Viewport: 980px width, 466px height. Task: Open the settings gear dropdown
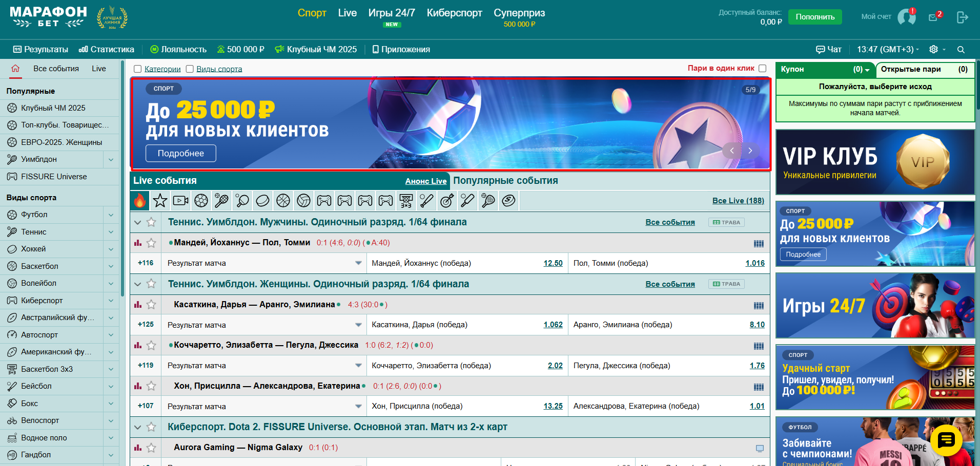937,50
